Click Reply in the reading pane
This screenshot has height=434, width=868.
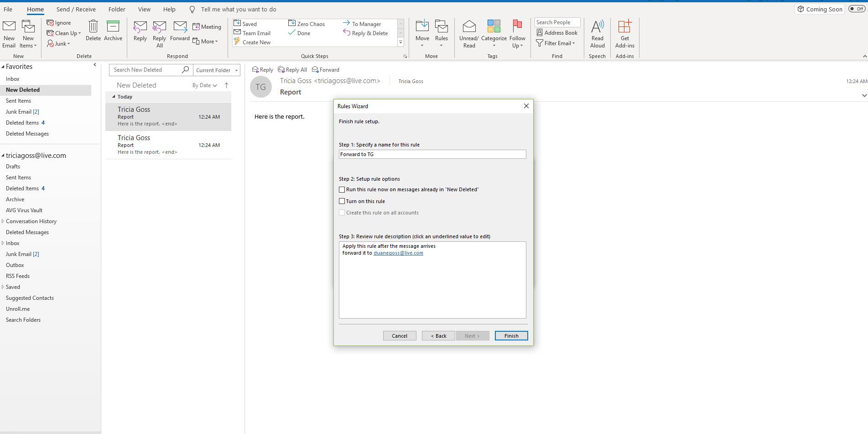[x=263, y=70]
